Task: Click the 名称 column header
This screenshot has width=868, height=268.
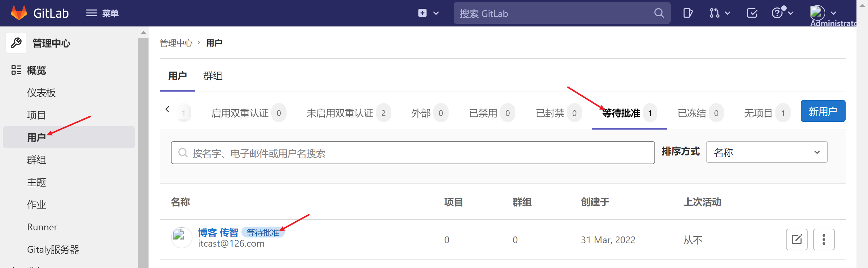Action: [x=180, y=202]
